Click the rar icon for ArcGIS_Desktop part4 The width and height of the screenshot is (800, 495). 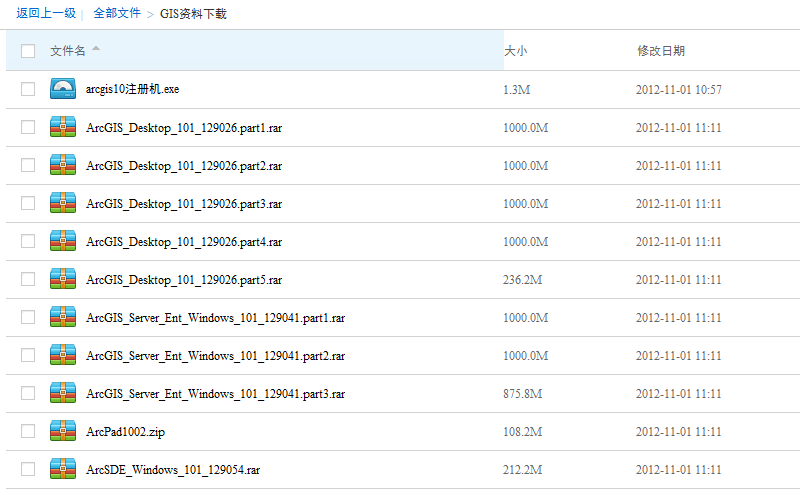[x=63, y=241]
